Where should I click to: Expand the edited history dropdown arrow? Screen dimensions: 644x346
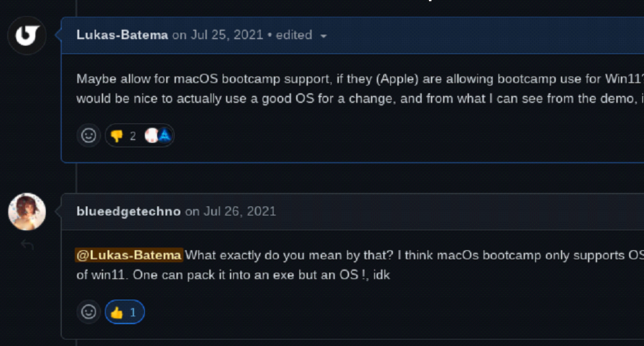[323, 35]
